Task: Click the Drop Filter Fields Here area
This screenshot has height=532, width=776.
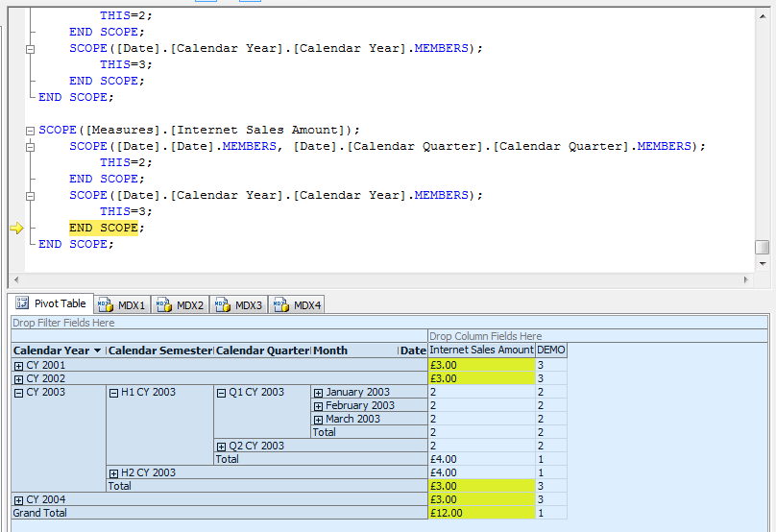Action: pyautogui.click(x=390, y=323)
